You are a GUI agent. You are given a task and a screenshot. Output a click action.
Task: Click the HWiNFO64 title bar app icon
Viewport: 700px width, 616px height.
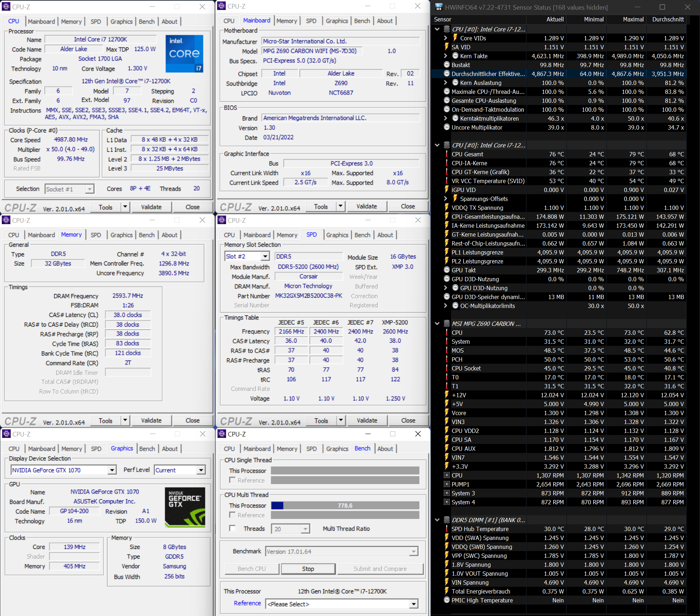(439, 7)
